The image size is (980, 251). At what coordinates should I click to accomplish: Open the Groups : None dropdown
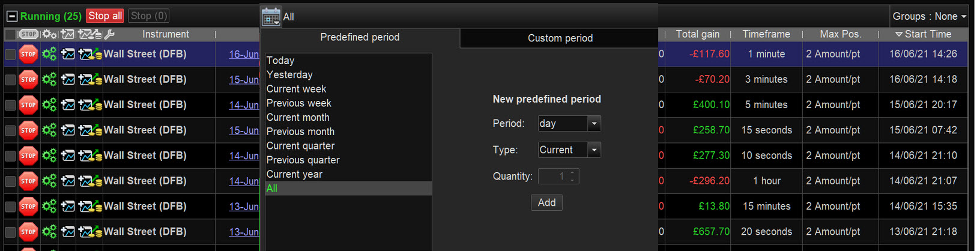tap(929, 16)
